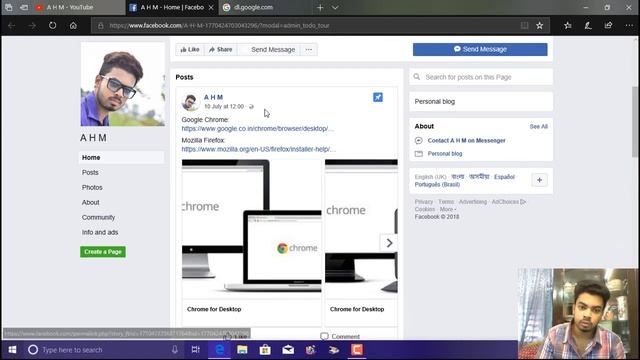Open the Cookies footer link
This screenshot has height=360, width=640.
pyautogui.click(x=424, y=209)
